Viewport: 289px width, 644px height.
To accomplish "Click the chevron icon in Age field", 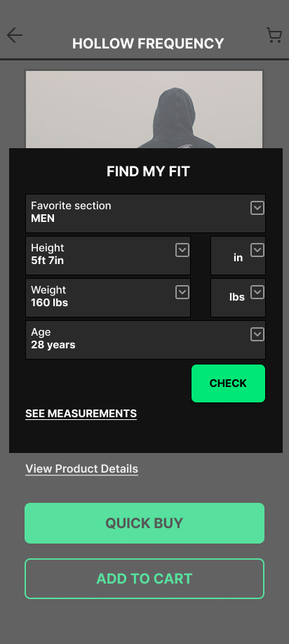I will tap(257, 335).
